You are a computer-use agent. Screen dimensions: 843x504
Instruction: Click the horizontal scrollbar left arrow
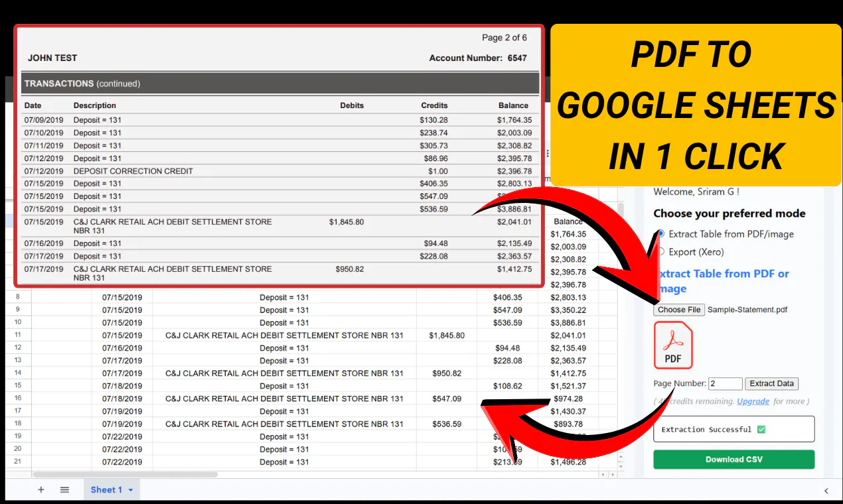point(603,475)
